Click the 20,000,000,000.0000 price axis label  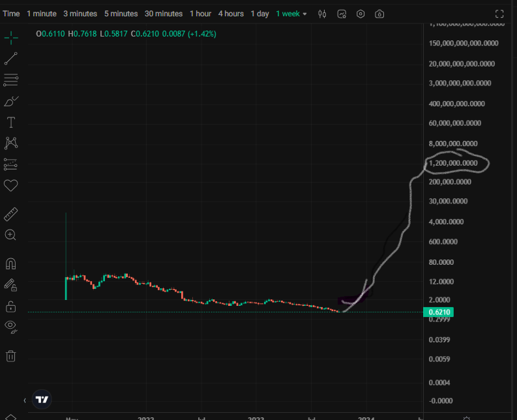point(462,64)
